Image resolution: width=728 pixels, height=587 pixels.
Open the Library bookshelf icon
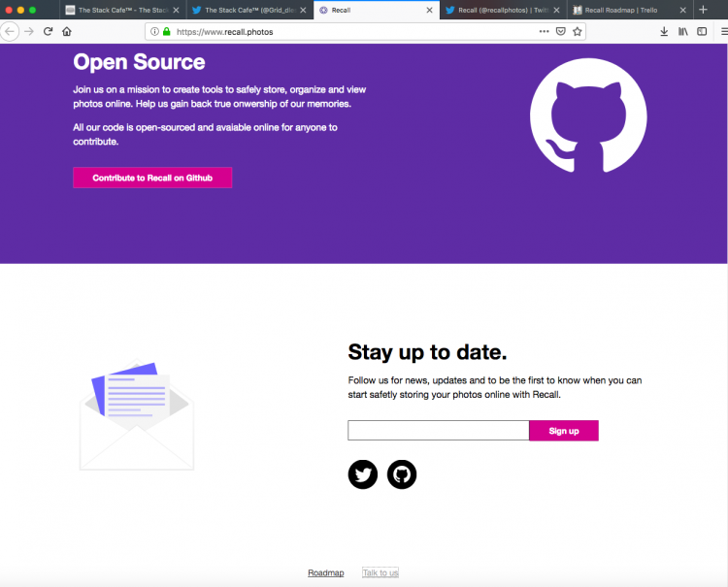click(683, 32)
